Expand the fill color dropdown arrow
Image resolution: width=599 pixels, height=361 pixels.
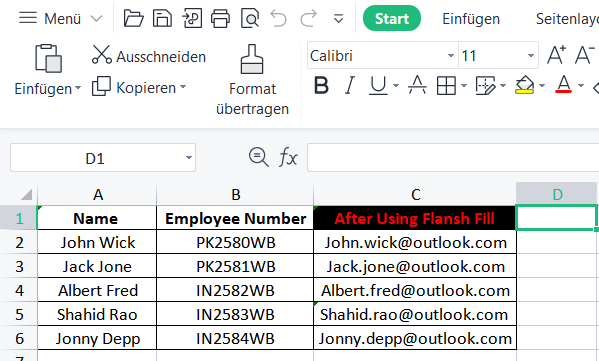click(542, 86)
